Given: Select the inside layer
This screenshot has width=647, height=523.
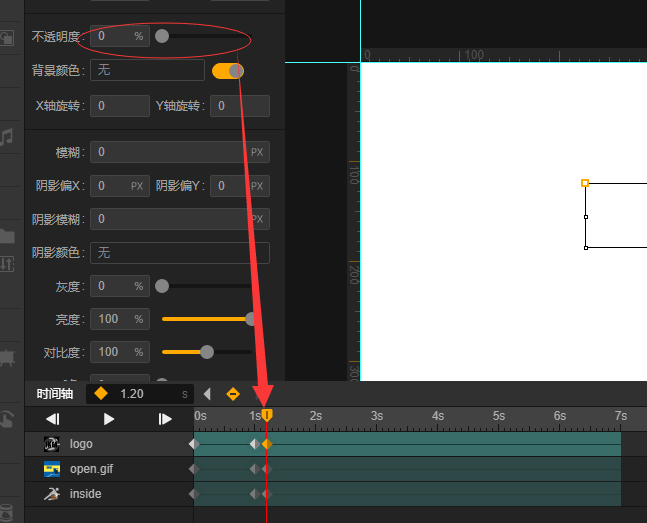Looking at the screenshot, I should coord(109,494).
